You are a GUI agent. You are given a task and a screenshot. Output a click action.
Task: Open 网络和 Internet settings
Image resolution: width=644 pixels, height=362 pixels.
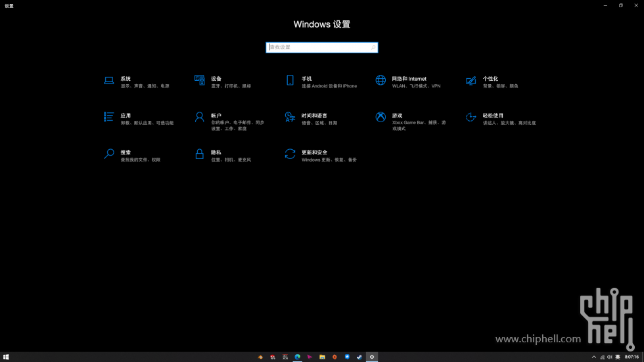409,82
